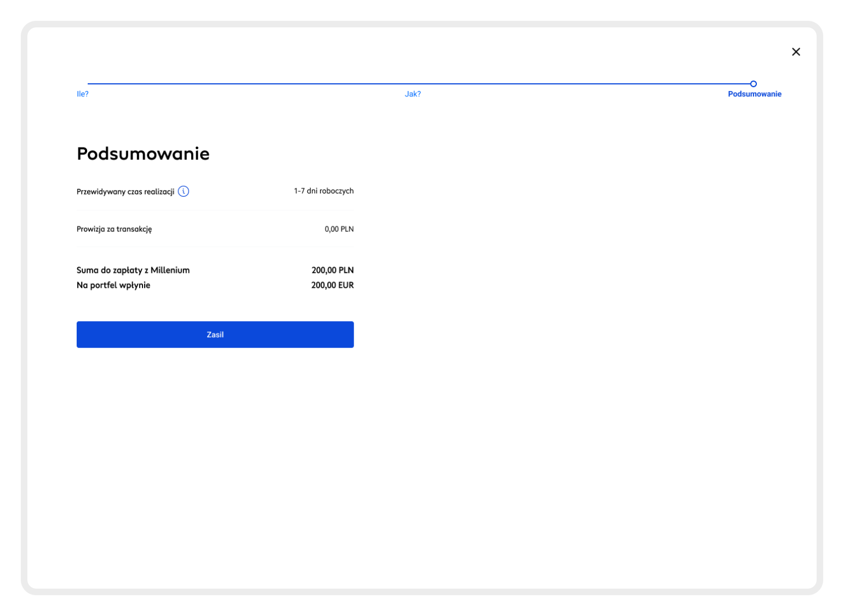Click the info icon beside Przewidywany czas realizacji
The image size is (844, 616).
pos(184,191)
